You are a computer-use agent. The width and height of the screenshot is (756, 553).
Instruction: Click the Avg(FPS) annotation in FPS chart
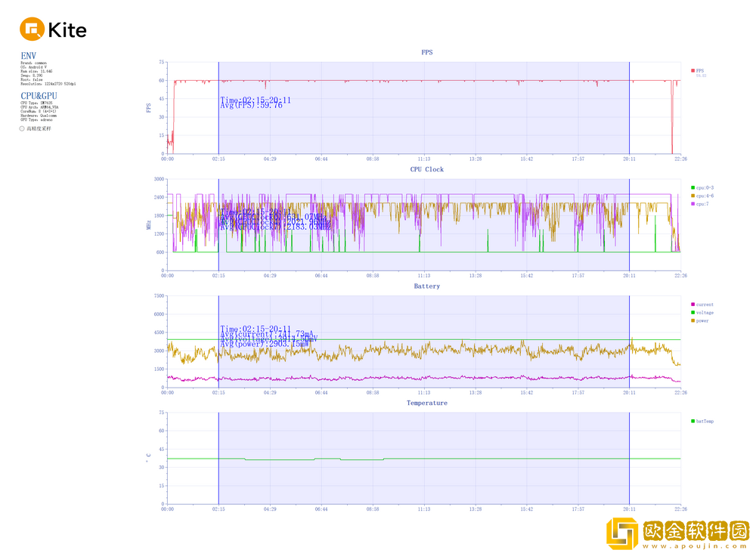click(x=252, y=106)
